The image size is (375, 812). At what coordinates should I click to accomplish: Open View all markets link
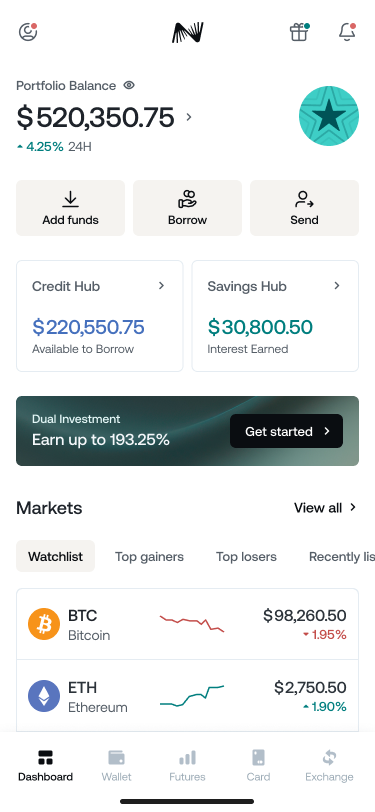pos(326,508)
